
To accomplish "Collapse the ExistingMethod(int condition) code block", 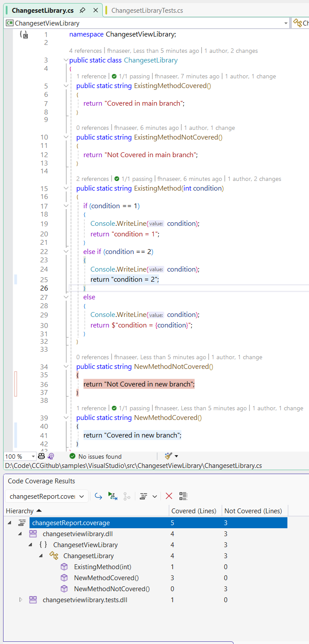I will (x=66, y=188).
